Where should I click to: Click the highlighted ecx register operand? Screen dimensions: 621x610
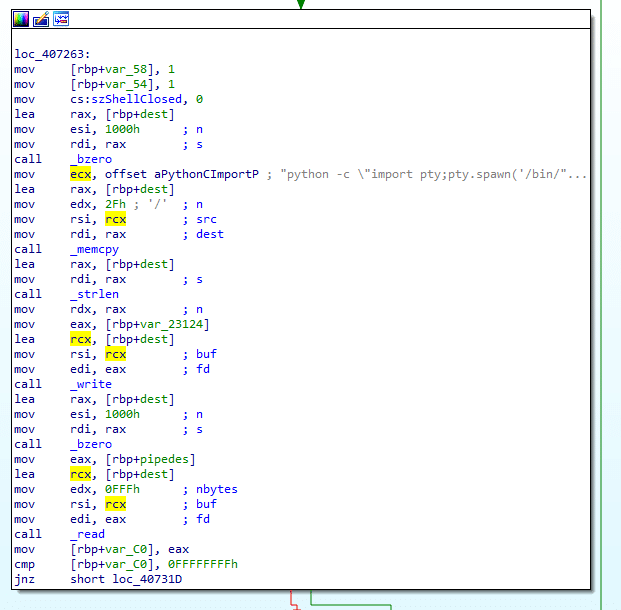point(80,174)
